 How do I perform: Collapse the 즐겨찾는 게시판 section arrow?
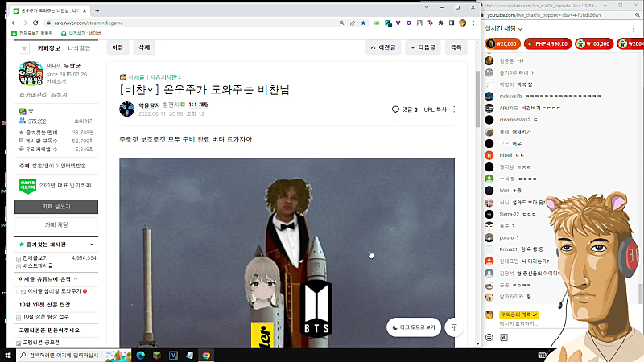point(92,245)
